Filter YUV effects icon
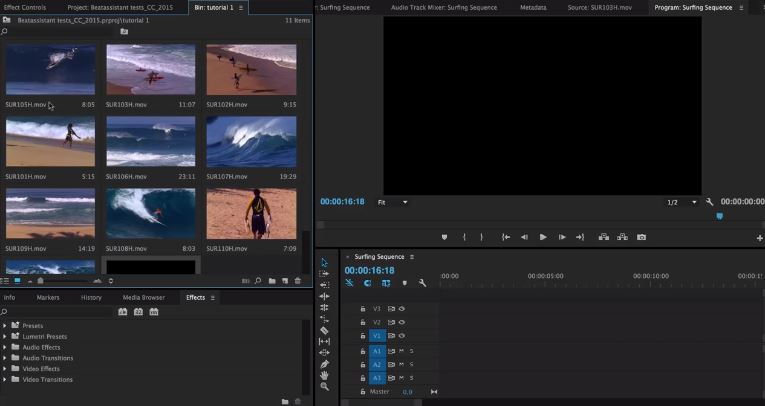The width and height of the screenshot is (765, 406). [154, 312]
